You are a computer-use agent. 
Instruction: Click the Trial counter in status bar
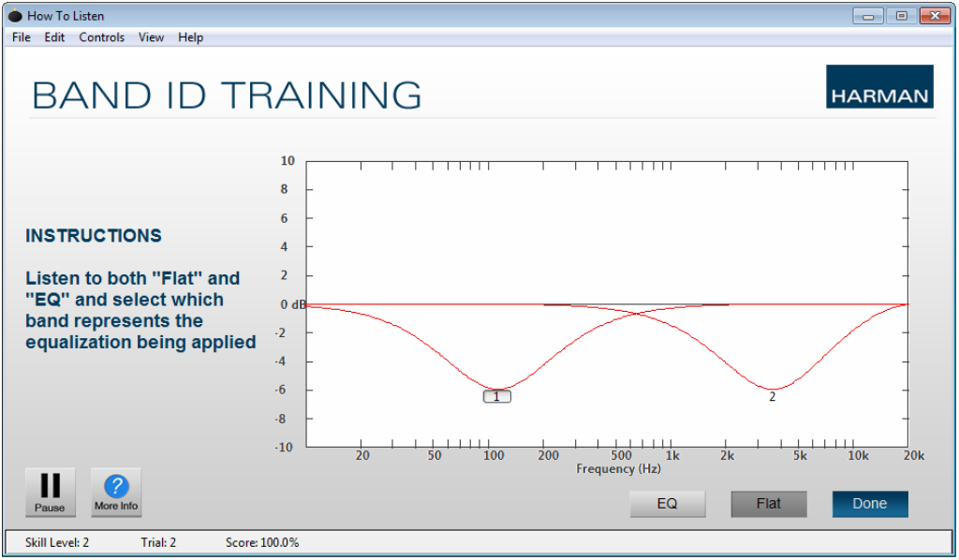[x=158, y=542]
